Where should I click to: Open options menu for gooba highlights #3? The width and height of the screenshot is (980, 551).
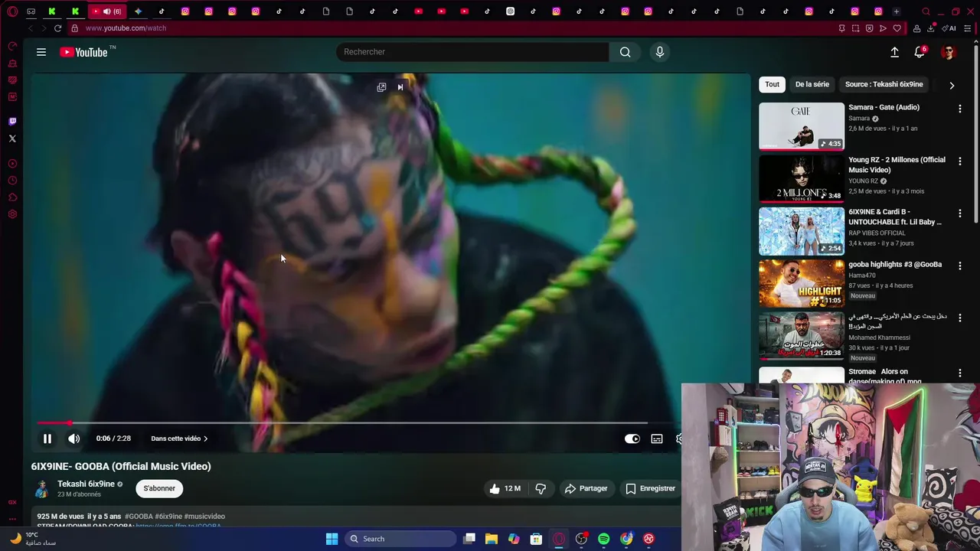click(960, 266)
